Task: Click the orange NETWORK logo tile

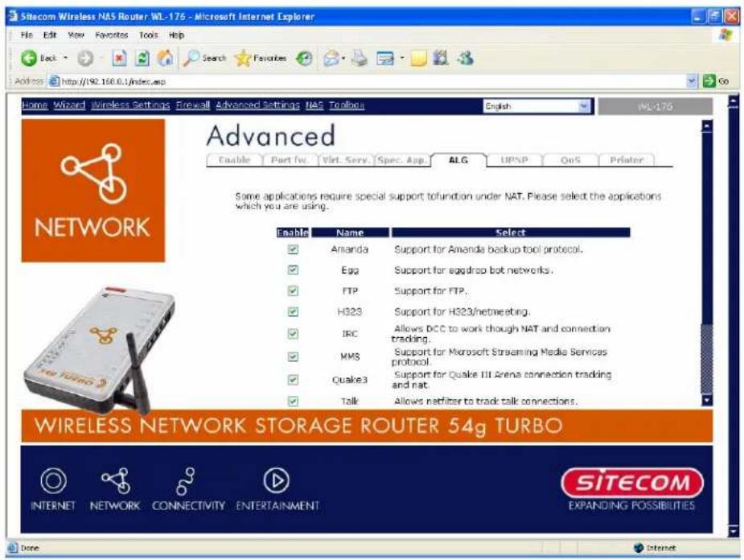Action: [x=93, y=191]
